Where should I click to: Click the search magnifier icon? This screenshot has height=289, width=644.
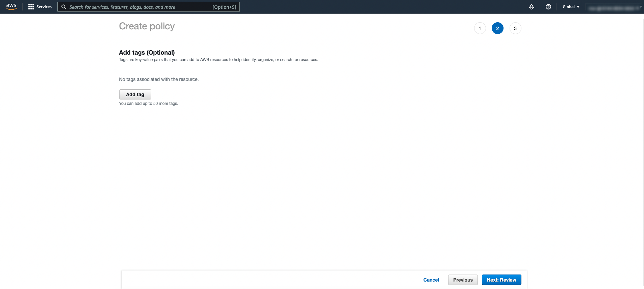(x=63, y=7)
